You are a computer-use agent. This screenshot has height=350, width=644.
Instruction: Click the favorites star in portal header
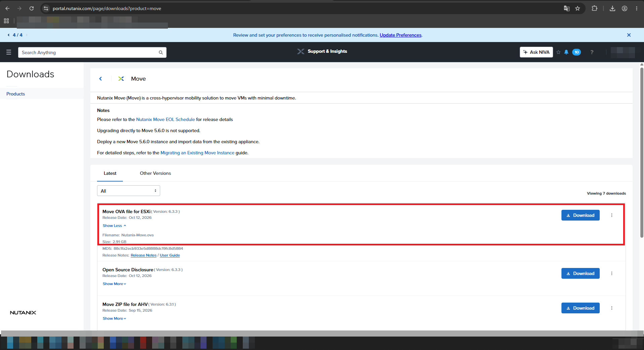(x=558, y=52)
